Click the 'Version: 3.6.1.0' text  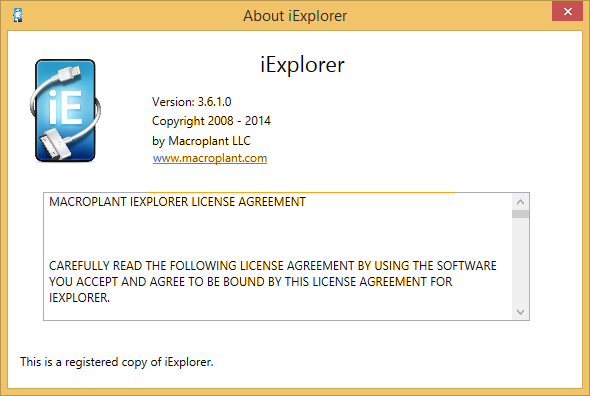pyautogui.click(x=192, y=102)
